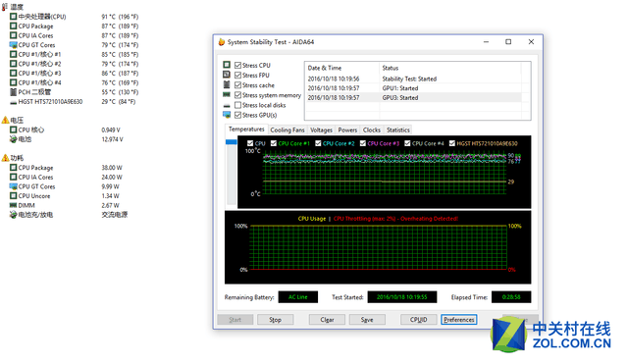Click the CPUID button

[419, 320]
